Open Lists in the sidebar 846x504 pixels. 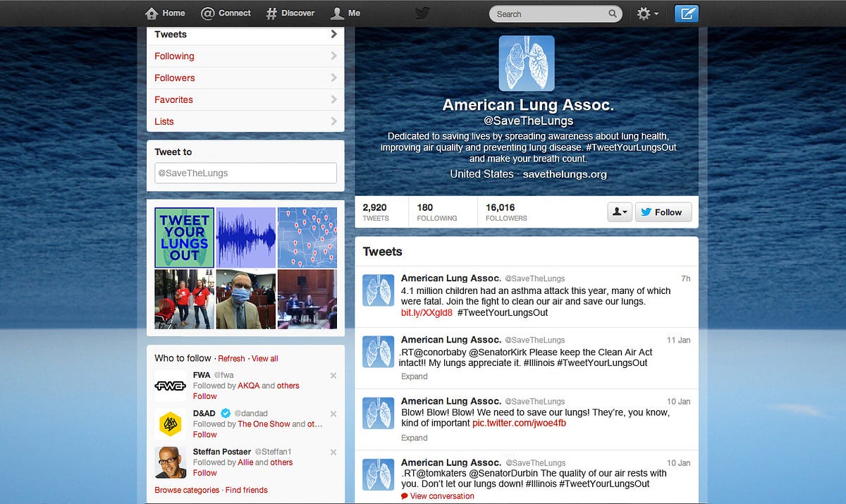[x=245, y=121]
